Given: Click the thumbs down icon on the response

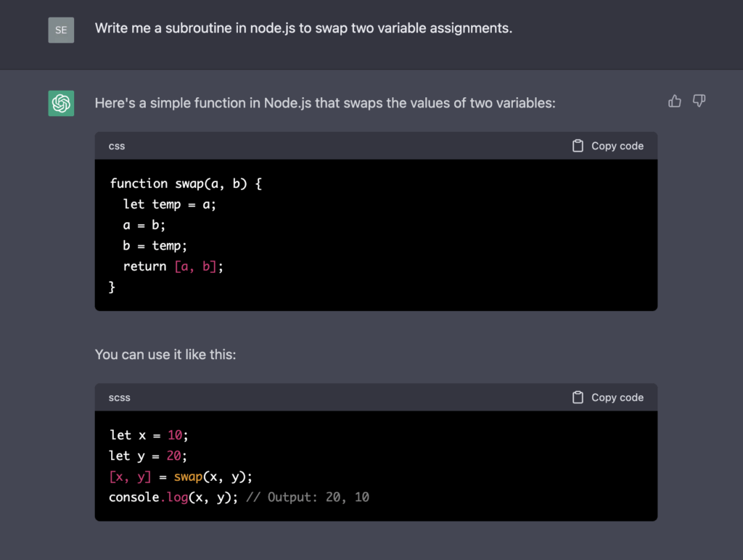Looking at the screenshot, I should tap(699, 102).
